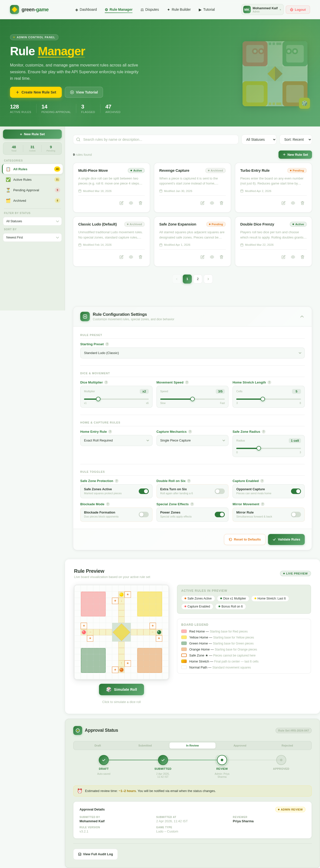Edit the Multi-Piece Move rule
The height and width of the screenshot is (868, 320).
tap(121, 203)
